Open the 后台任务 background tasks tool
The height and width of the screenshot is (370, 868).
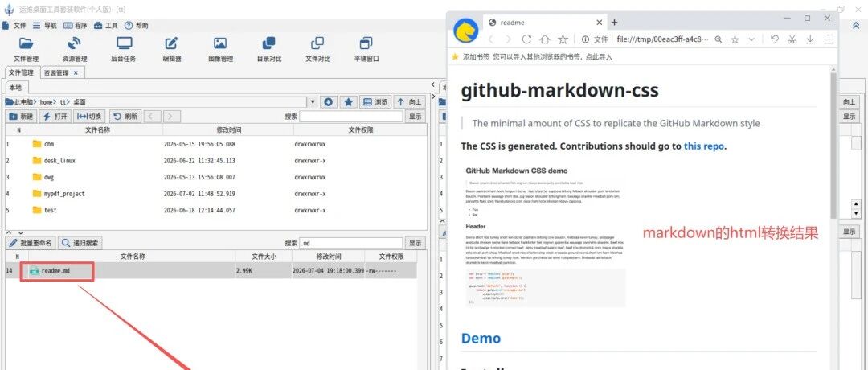124,49
